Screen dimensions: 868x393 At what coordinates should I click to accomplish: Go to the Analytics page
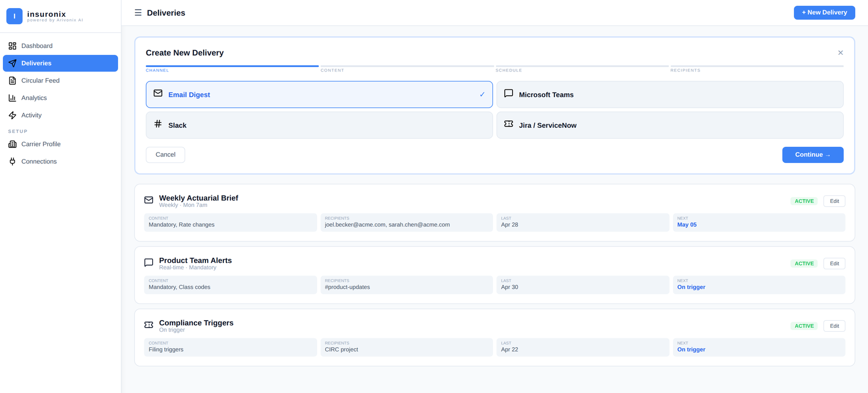[60, 98]
